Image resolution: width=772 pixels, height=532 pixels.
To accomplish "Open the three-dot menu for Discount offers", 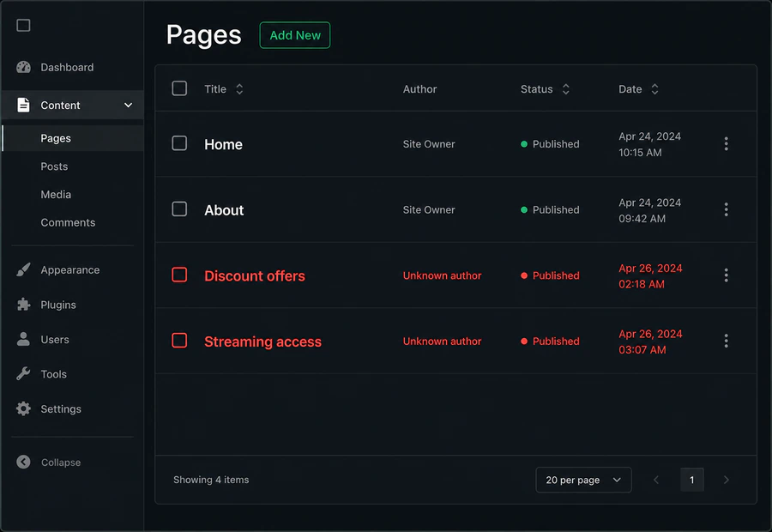I will [726, 275].
